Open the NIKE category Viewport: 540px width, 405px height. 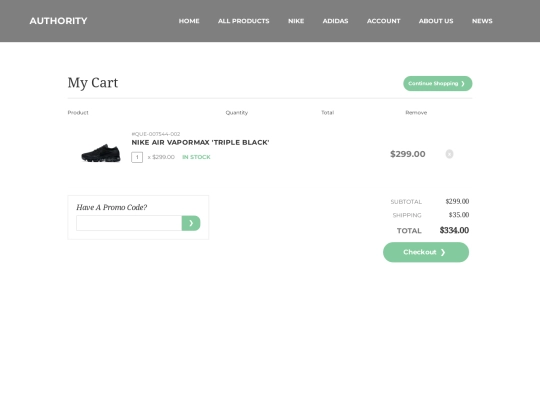pos(296,21)
